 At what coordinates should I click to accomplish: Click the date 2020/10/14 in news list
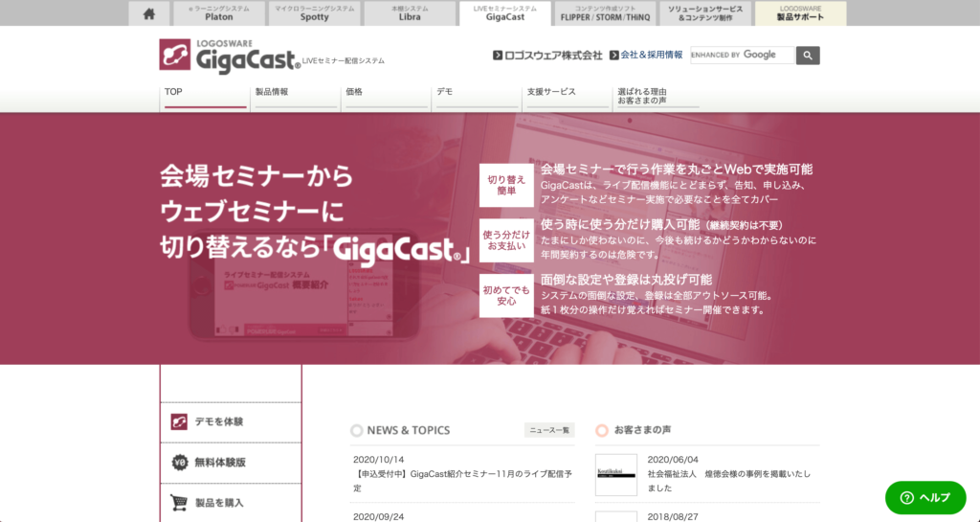coord(379,460)
